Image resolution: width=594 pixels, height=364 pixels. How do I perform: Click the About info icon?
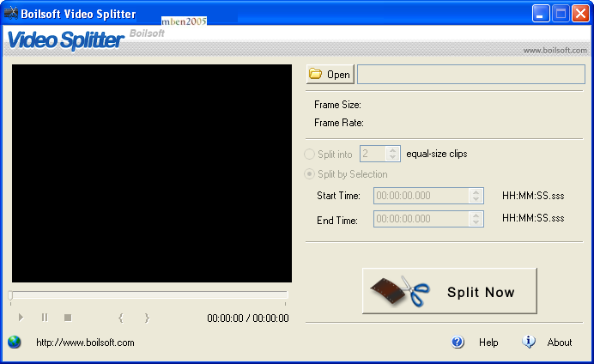[529, 342]
